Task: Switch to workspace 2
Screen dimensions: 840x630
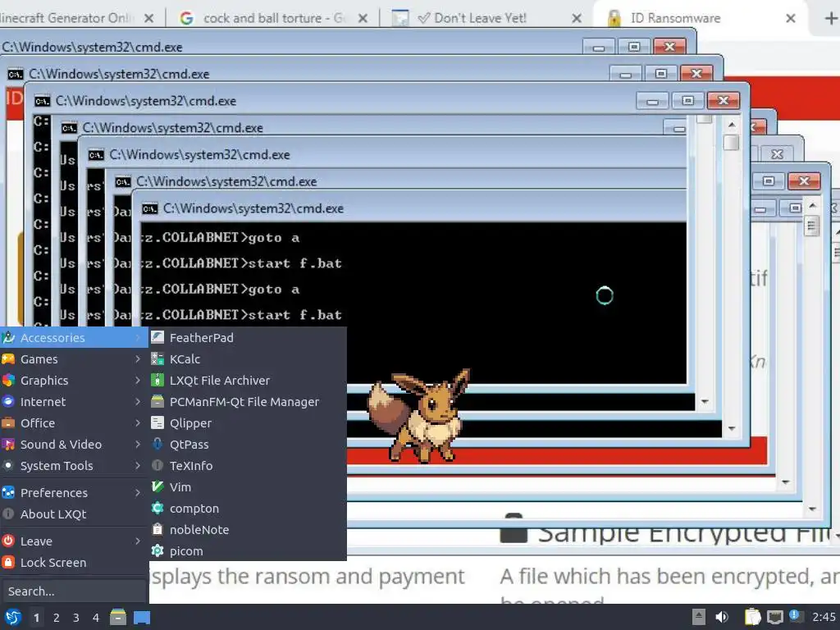Action: (x=57, y=618)
